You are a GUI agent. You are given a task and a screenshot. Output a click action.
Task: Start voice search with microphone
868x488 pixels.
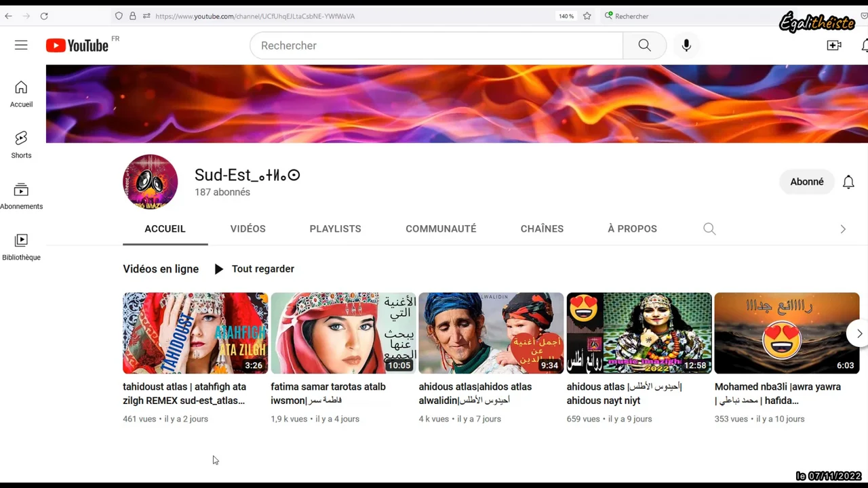[x=686, y=45]
